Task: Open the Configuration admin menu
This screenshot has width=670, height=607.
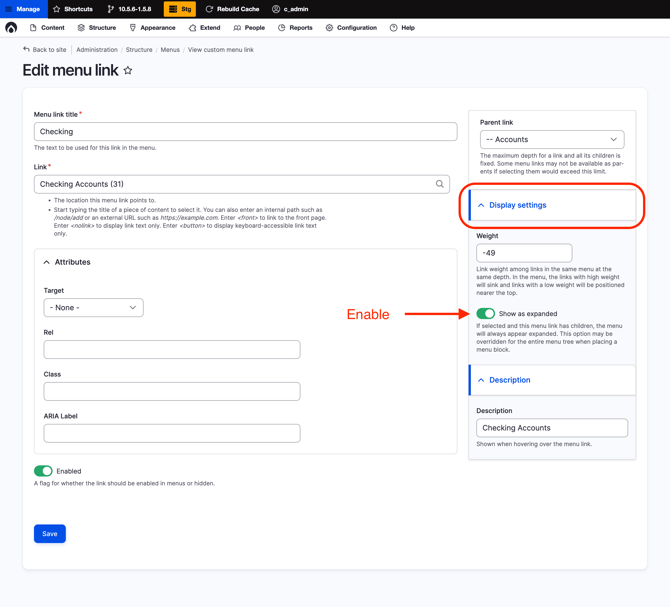Action: coord(351,28)
